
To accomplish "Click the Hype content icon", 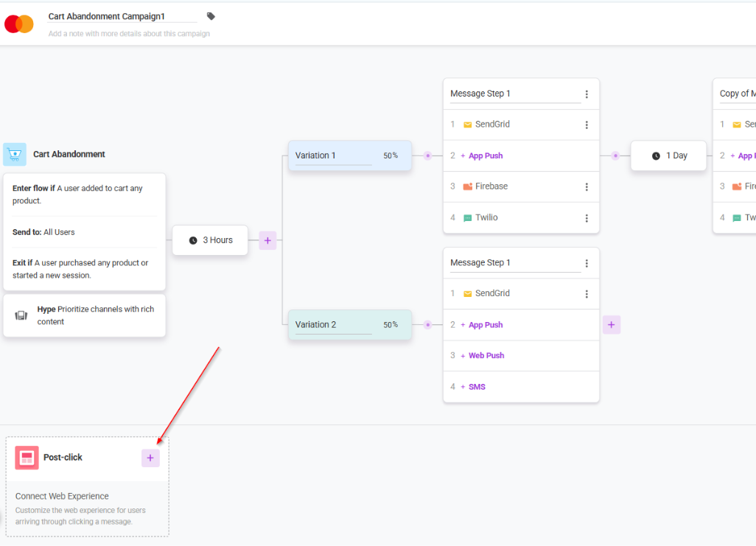I will 21,315.
